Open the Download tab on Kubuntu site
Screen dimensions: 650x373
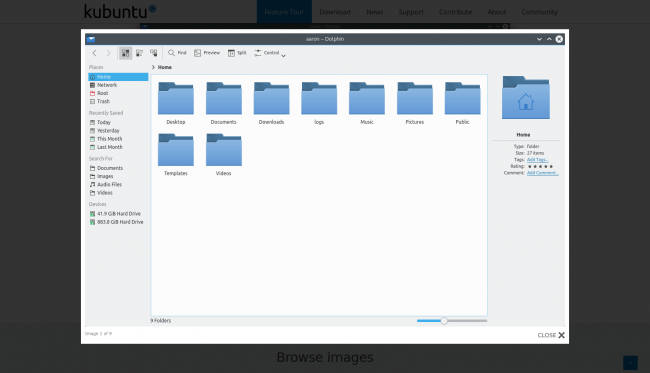click(335, 12)
